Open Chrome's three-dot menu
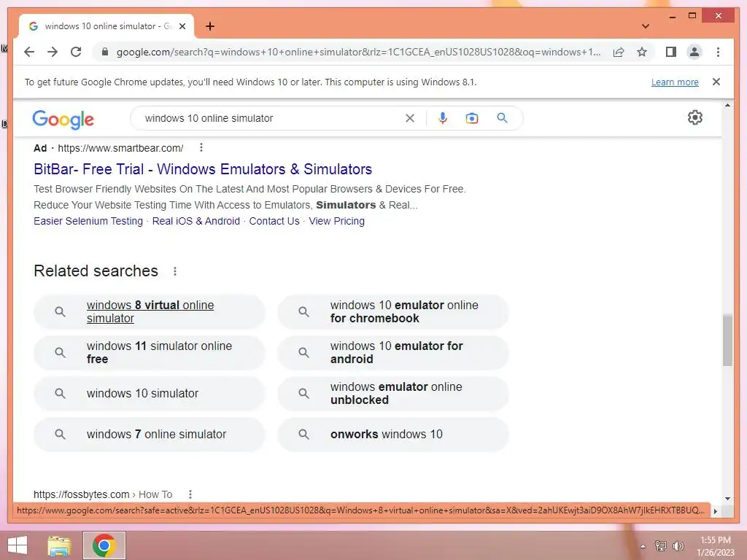The width and height of the screenshot is (747, 560). pos(718,52)
